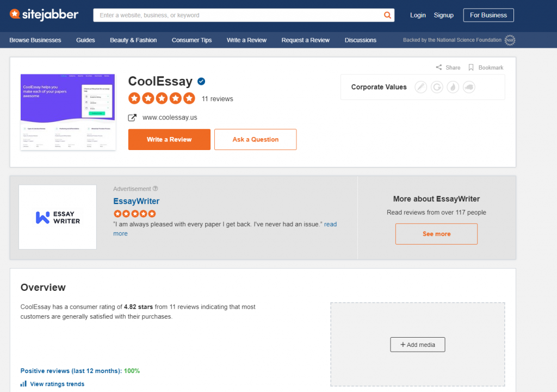The height and width of the screenshot is (392, 557).
Task: Open the www.coolessay.us link
Action: click(170, 117)
